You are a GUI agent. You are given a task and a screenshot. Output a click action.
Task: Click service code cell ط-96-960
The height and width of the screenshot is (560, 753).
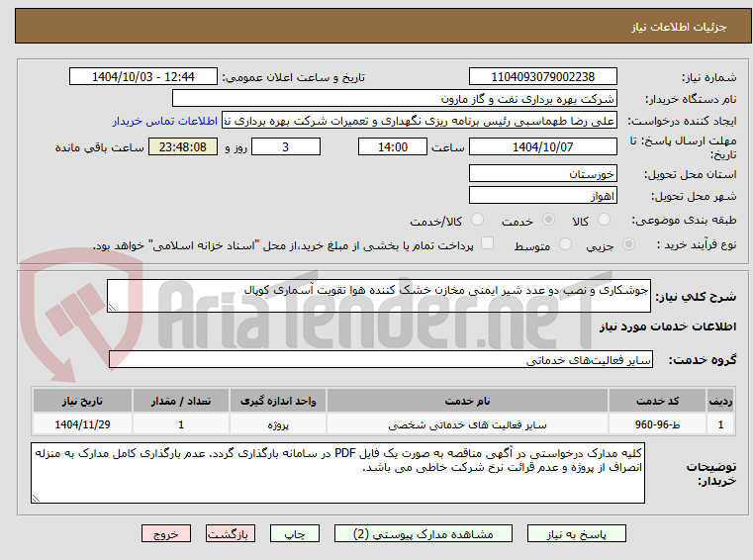coord(657,424)
